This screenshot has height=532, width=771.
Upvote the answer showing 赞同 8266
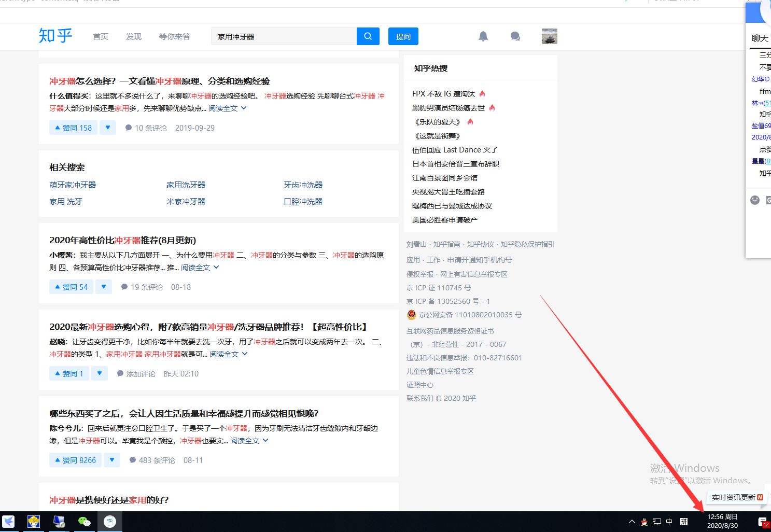pyautogui.click(x=75, y=460)
